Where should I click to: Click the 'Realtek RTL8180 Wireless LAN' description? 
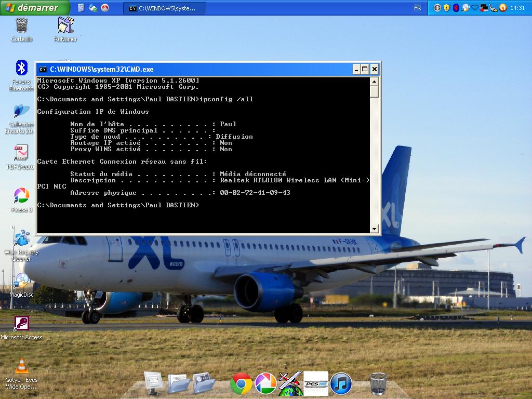[x=278, y=180]
